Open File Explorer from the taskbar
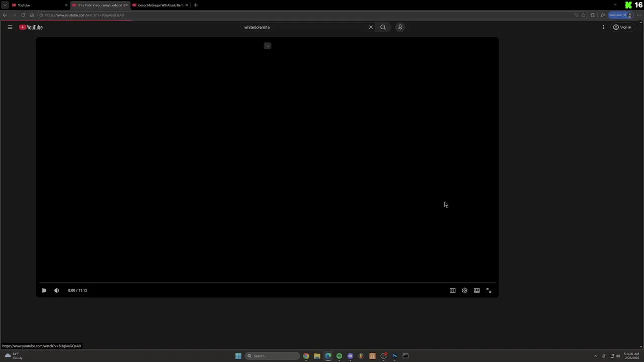Viewport: 644px width, 362px height. 317,356
